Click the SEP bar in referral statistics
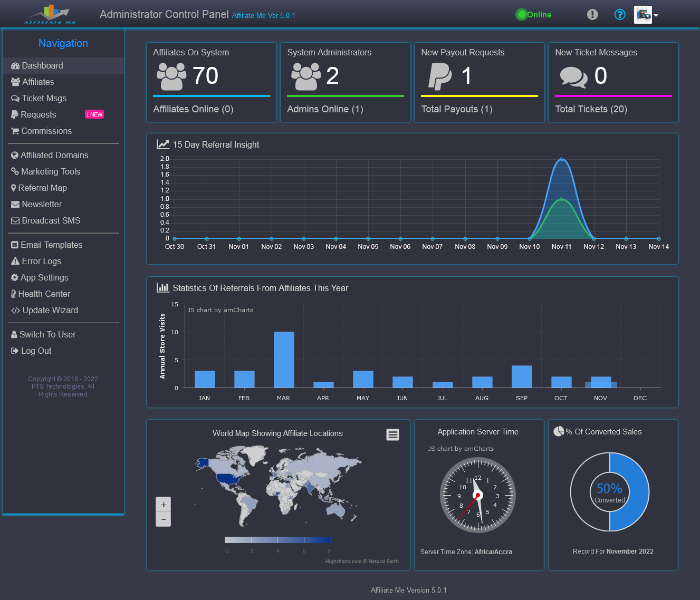 [x=522, y=376]
